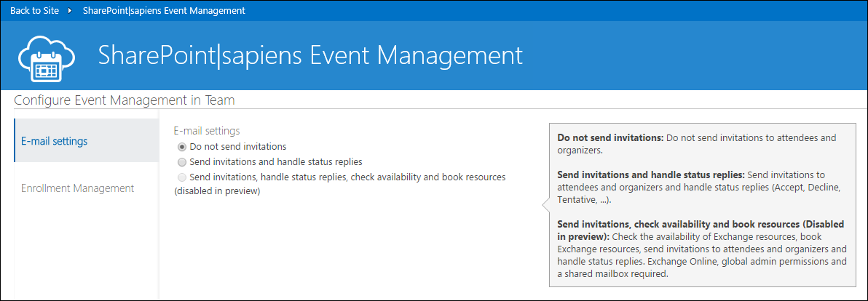Viewport: 868px width, 301px height.
Task: Click bold Send invitations and handle status replies help heading
Action: coord(650,175)
